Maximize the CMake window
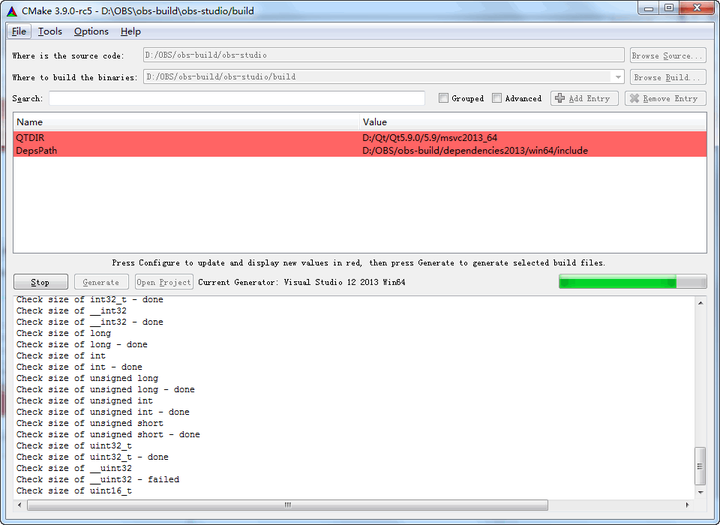 pos(669,8)
